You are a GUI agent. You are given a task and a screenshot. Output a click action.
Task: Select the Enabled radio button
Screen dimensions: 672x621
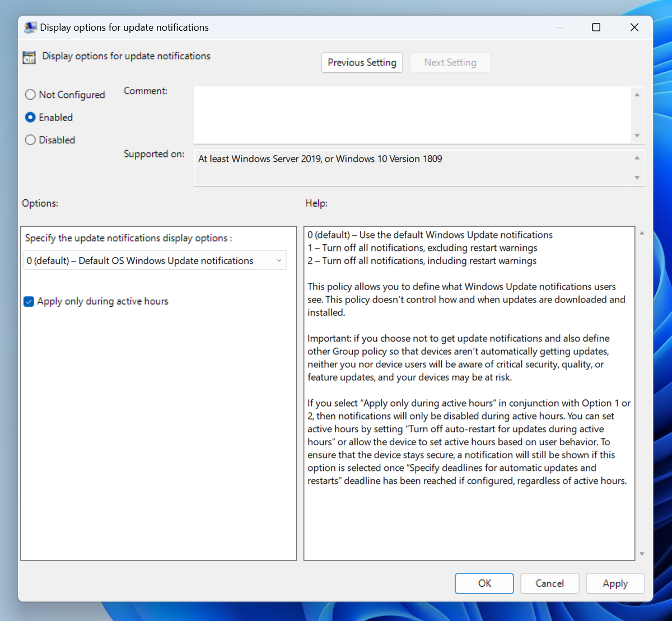pyautogui.click(x=30, y=117)
